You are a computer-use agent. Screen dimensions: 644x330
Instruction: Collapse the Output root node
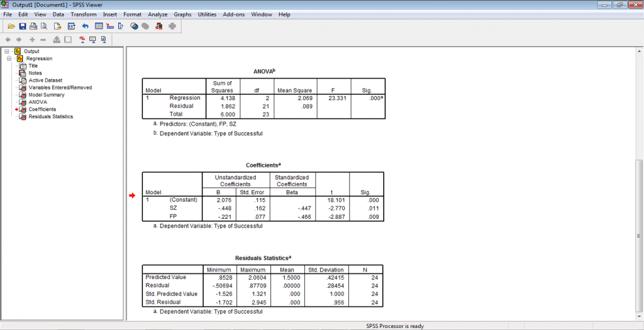pyautogui.click(x=6, y=52)
